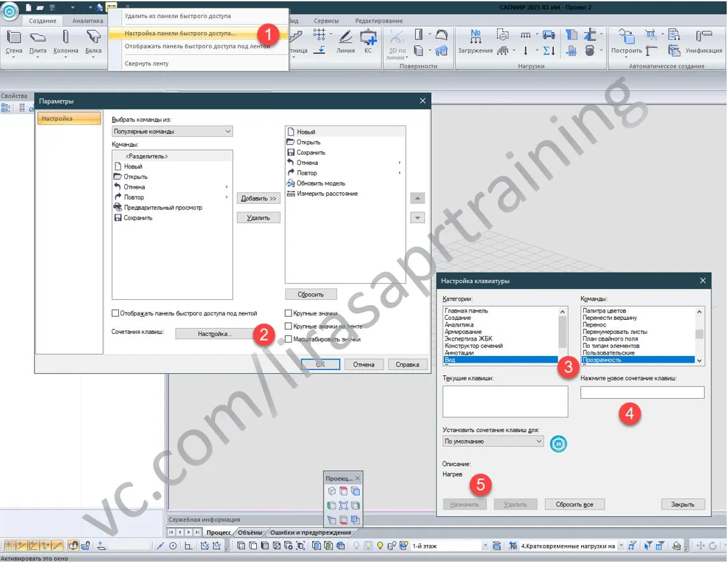The image size is (728, 563).
Task: Toggle show quick access panel under ribbon checkbox
Action: 115,313
